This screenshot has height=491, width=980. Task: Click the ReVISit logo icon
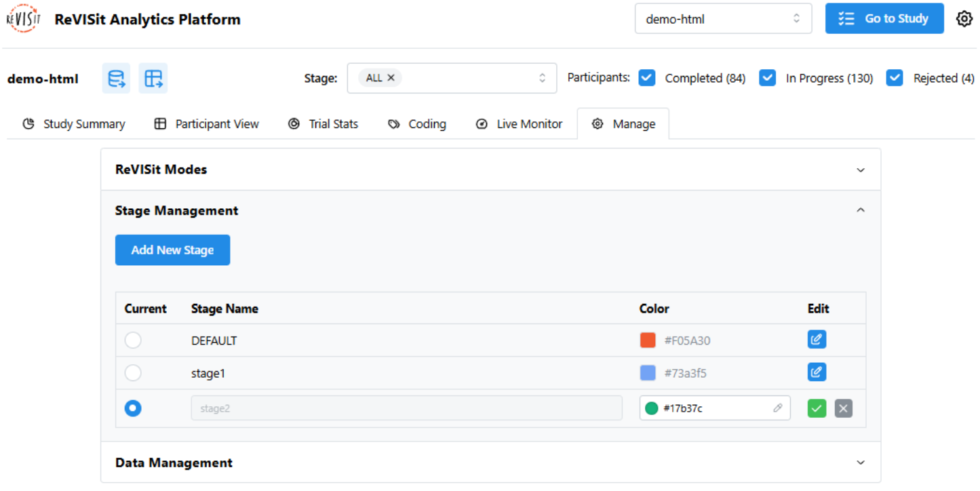pos(23,19)
